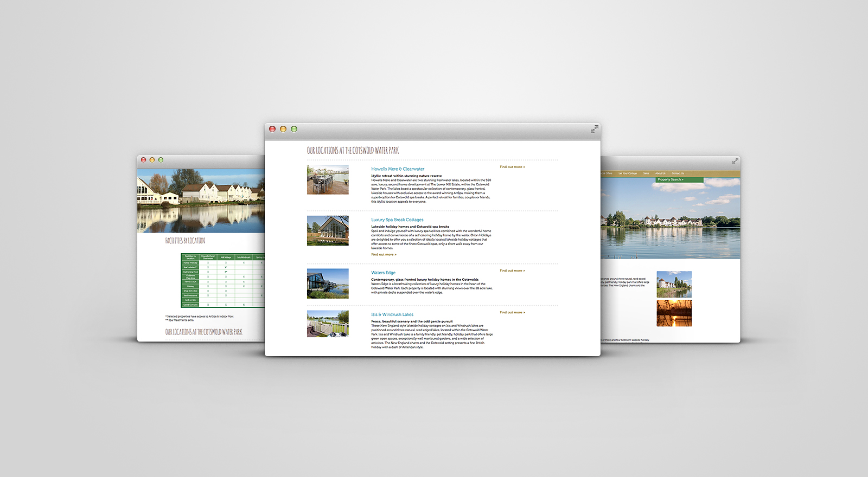Click the fullscreen arrows icon in right window
The image size is (868, 477).
(x=735, y=161)
